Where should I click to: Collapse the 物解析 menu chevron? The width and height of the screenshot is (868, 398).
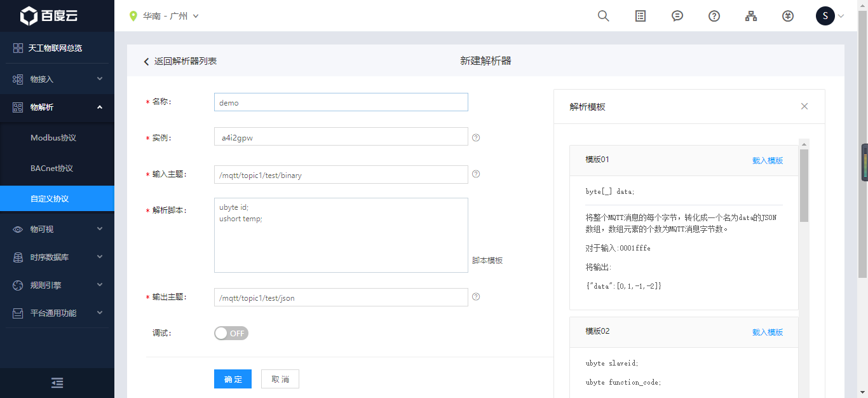point(100,107)
